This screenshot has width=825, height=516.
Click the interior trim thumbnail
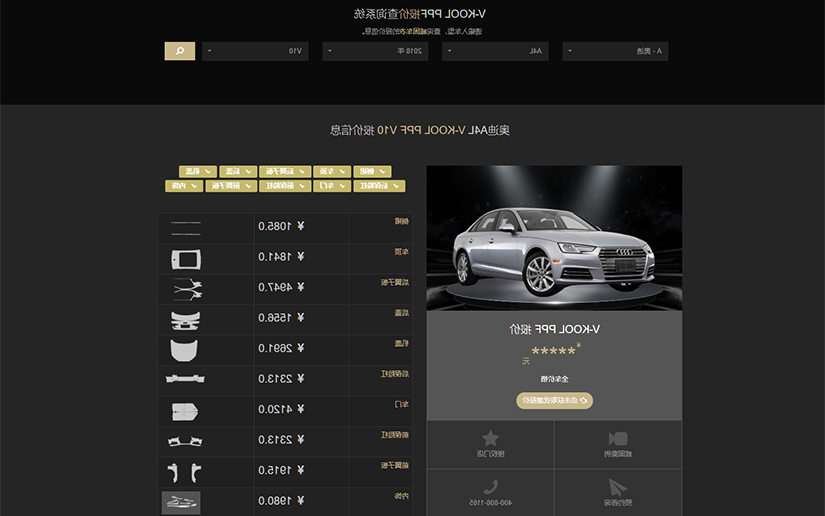(x=181, y=503)
